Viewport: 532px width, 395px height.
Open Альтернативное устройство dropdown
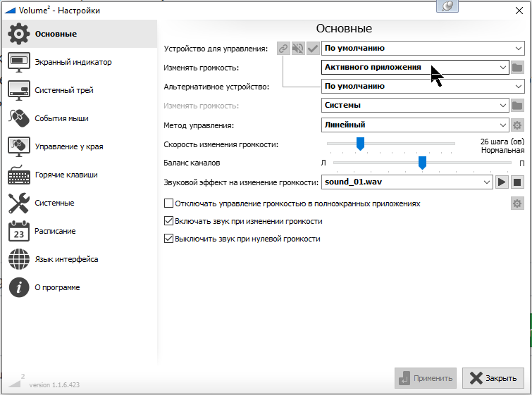tap(423, 87)
